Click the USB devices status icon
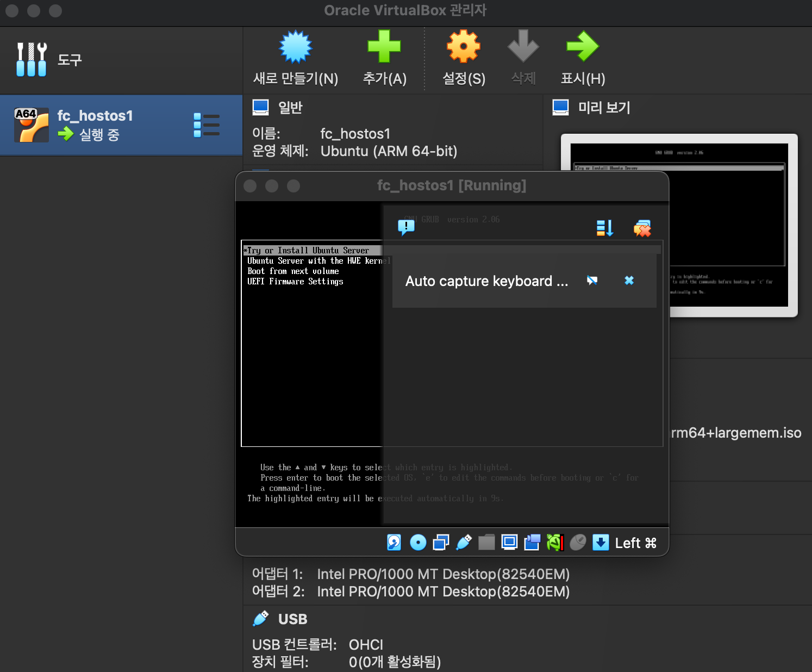812x672 pixels. coord(464,542)
